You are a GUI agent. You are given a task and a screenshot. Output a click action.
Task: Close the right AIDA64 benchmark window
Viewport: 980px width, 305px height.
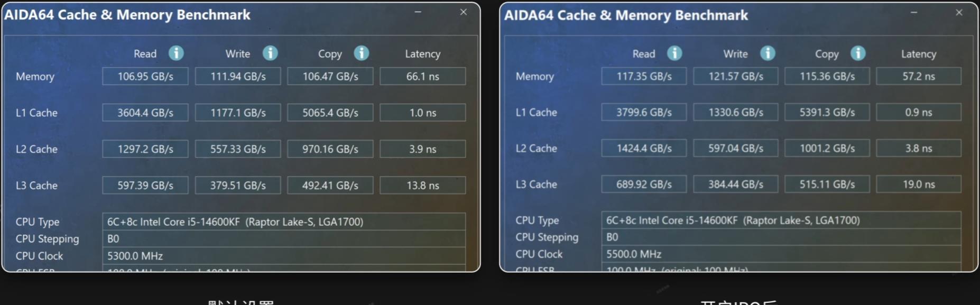click(959, 12)
